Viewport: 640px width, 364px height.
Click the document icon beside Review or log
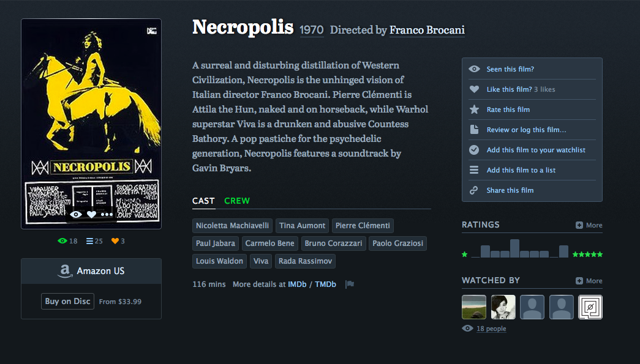click(474, 130)
